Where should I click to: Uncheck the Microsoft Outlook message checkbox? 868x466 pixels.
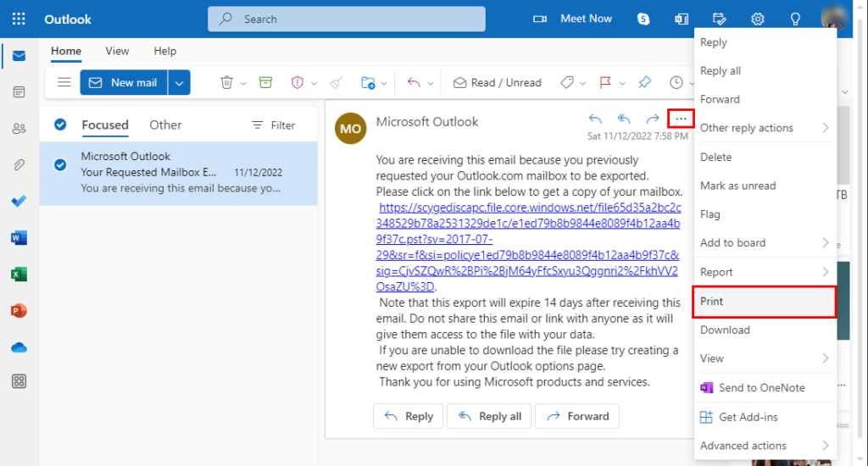(x=60, y=164)
